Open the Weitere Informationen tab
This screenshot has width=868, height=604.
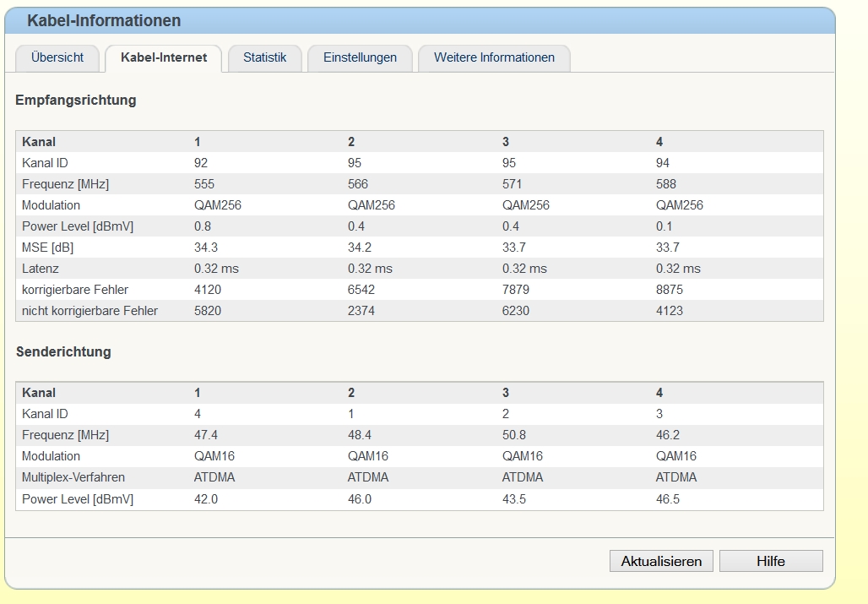494,57
